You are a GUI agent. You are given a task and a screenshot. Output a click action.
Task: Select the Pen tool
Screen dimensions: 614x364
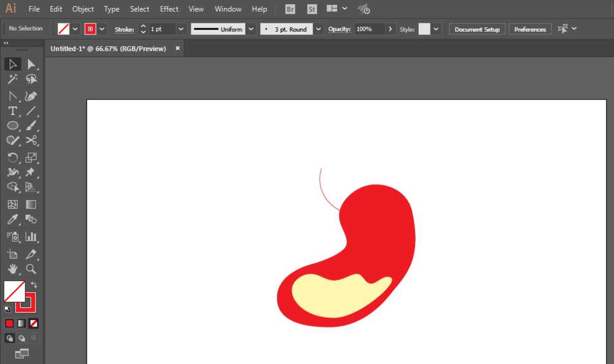(12, 96)
